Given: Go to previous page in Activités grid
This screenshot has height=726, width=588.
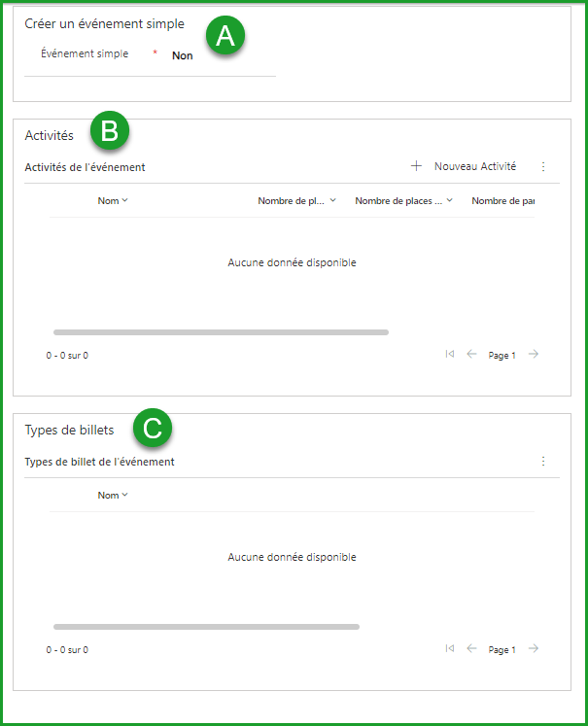Looking at the screenshot, I should 472,355.
